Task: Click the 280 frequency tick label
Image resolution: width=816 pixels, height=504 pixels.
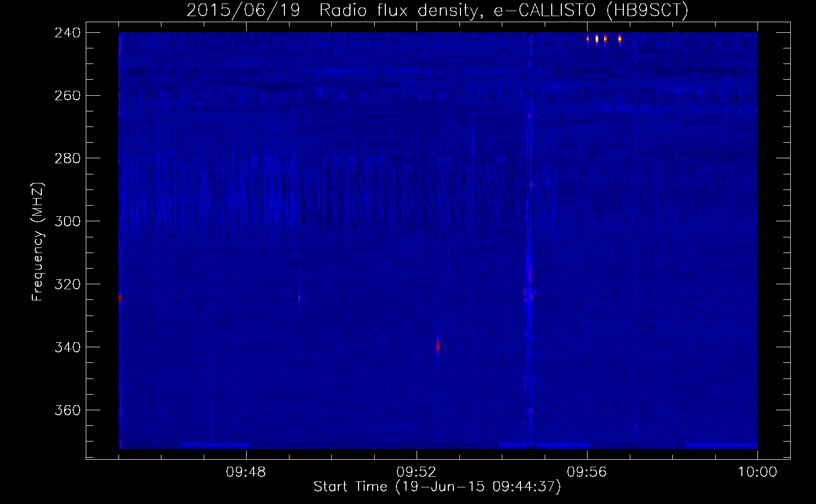Action: pos(68,159)
